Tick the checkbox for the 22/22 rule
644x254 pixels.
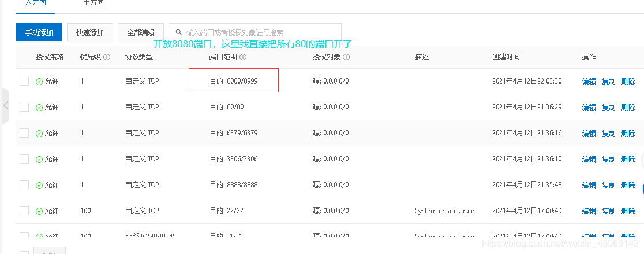coord(24,211)
